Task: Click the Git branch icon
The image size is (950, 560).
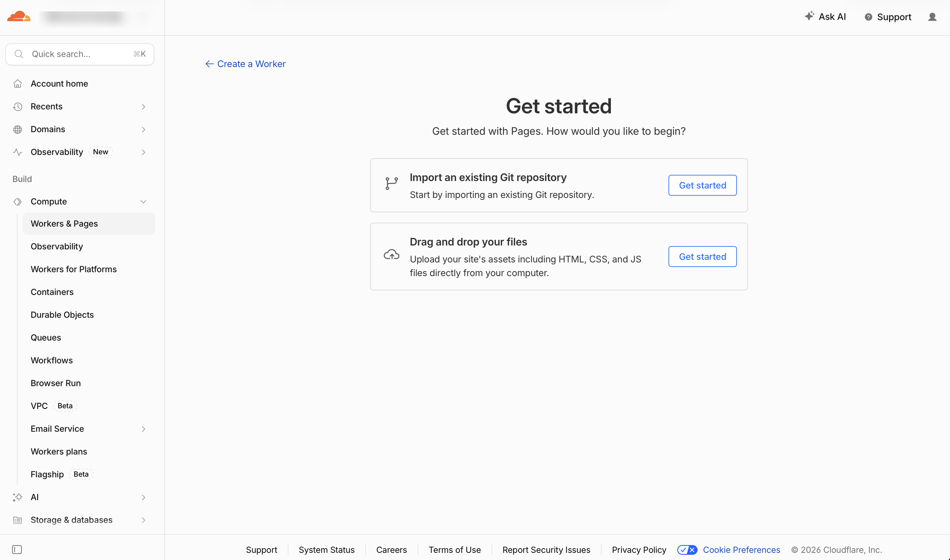Action: click(391, 183)
